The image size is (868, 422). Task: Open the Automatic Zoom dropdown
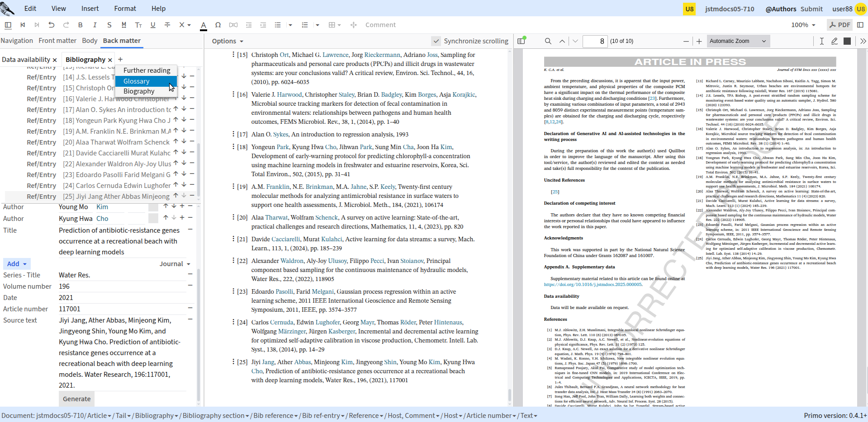click(738, 41)
